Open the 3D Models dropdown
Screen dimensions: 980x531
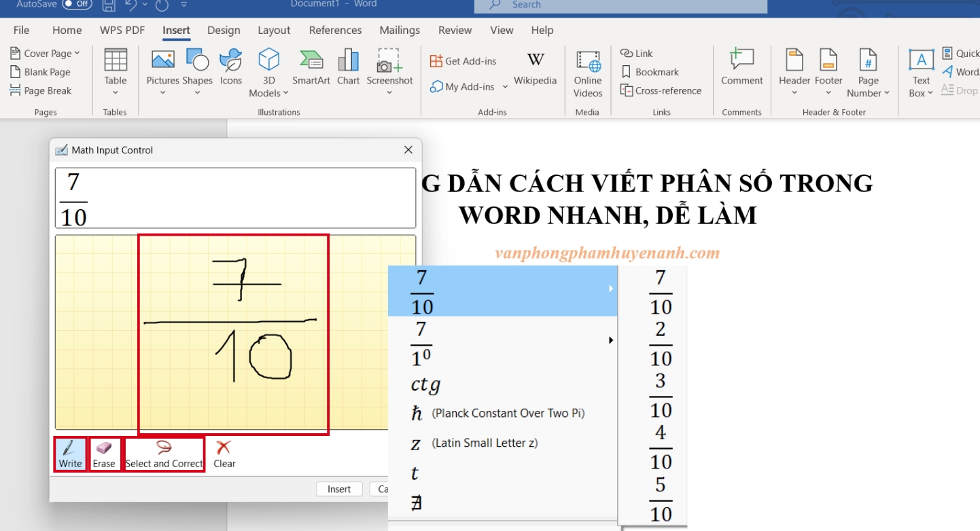pyautogui.click(x=268, y=73)
